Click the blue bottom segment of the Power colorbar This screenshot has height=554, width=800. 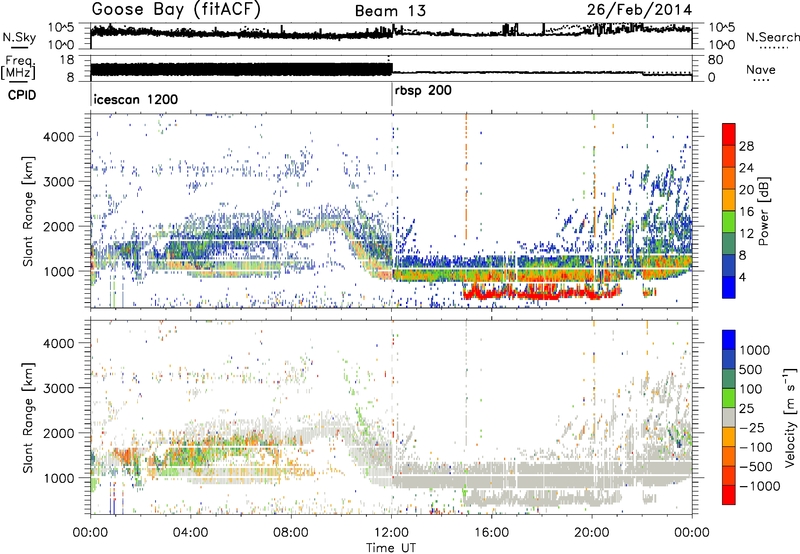[x=729, y=287]
